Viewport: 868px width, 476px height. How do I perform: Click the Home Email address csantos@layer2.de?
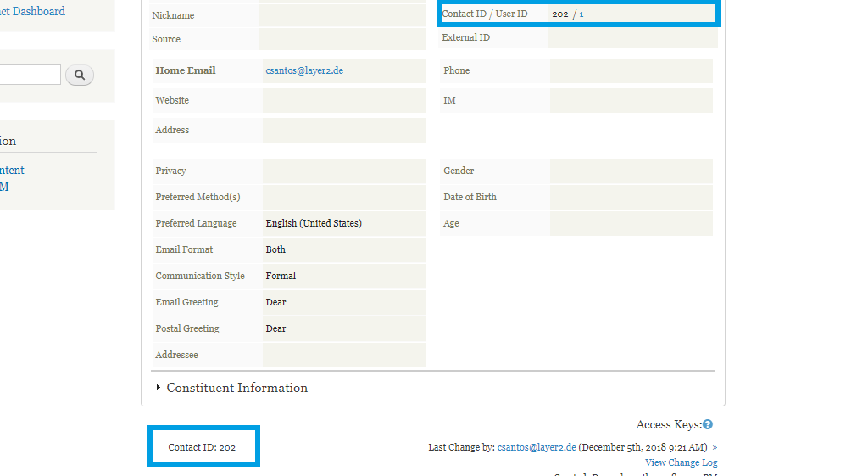304,71
